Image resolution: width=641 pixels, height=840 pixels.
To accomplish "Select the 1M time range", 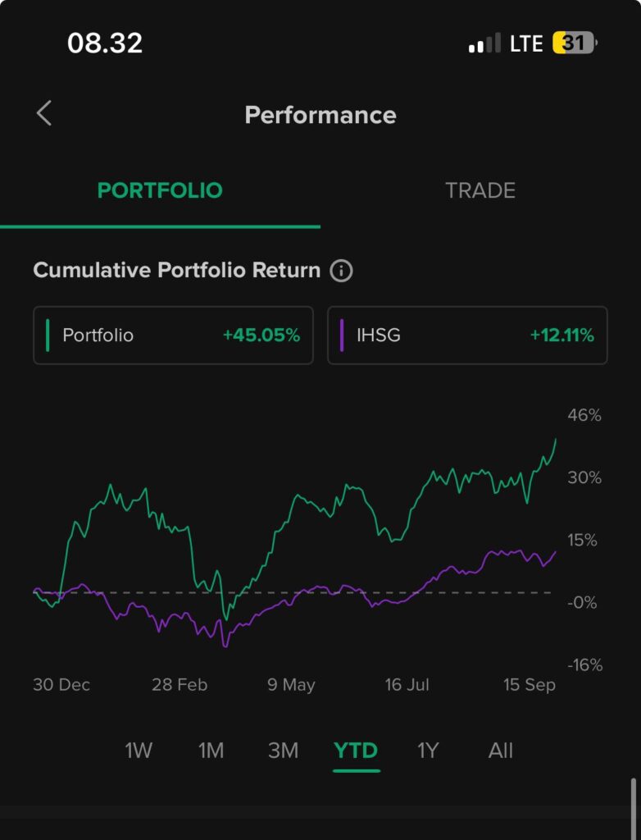I will tap(211, 750).
